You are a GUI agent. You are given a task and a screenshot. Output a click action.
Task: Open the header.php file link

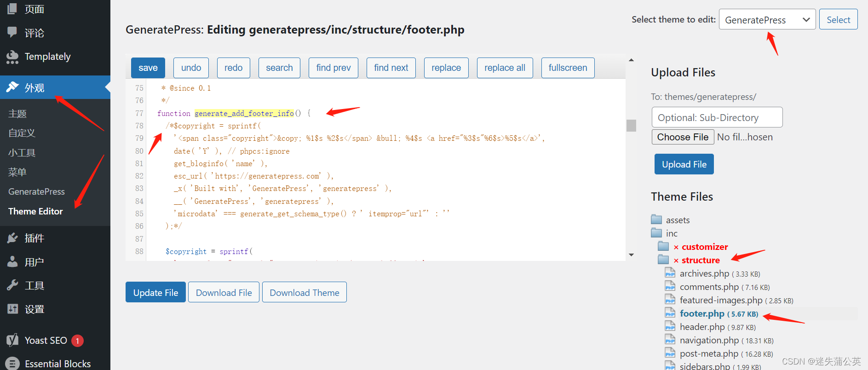(x=718, y=327)
